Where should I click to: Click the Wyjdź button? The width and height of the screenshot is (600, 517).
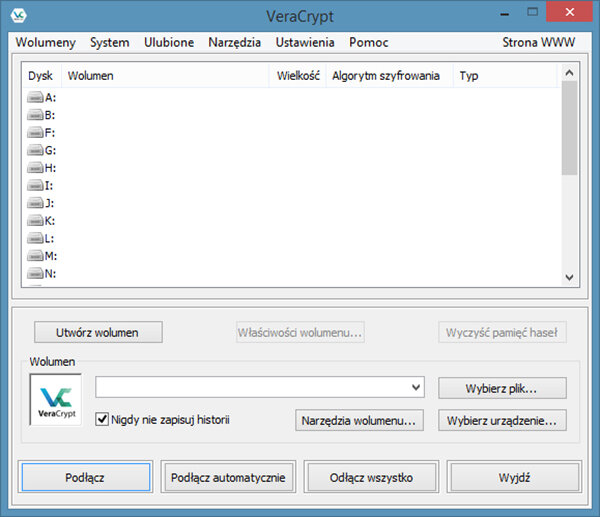(514, 477)
